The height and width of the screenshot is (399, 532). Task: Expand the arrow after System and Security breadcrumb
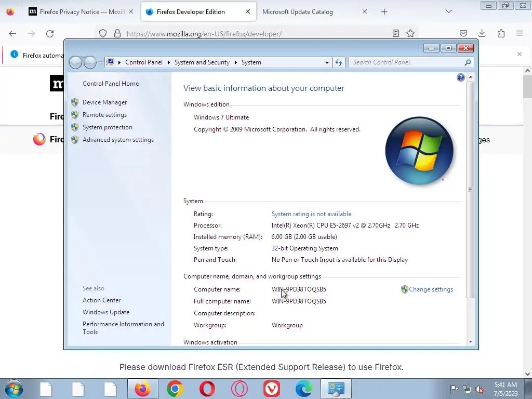235,62
